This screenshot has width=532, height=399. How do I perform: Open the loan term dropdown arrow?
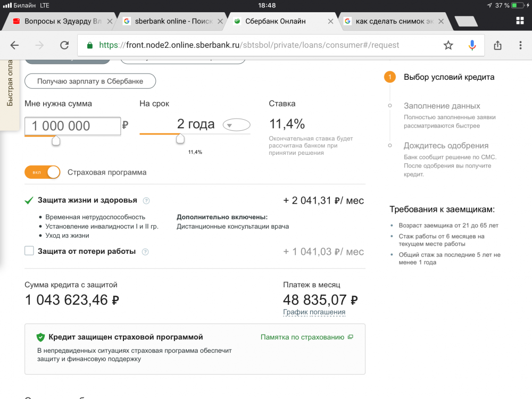point(237,125)
